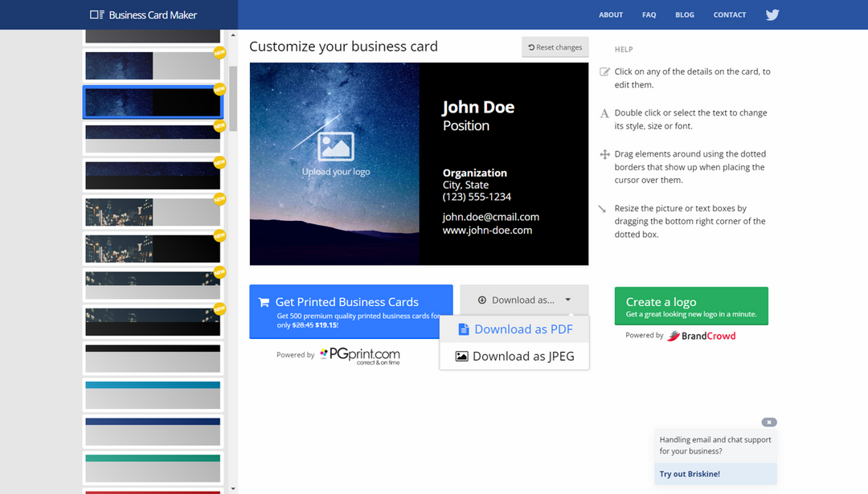Open the ABOUT page
Screen dimensions: 868x494
point(611,15)
